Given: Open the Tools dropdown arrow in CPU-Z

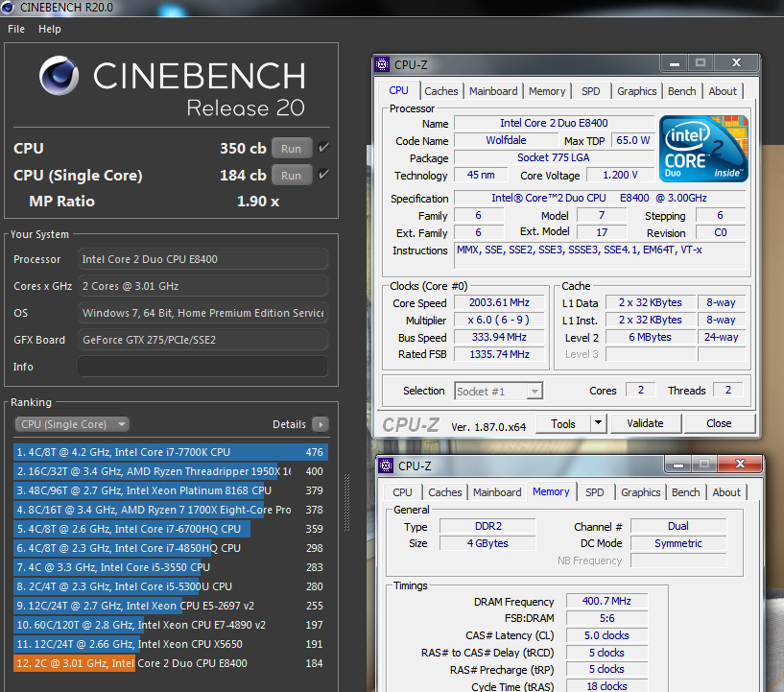Looking at the screenshot, I should 598,423.
